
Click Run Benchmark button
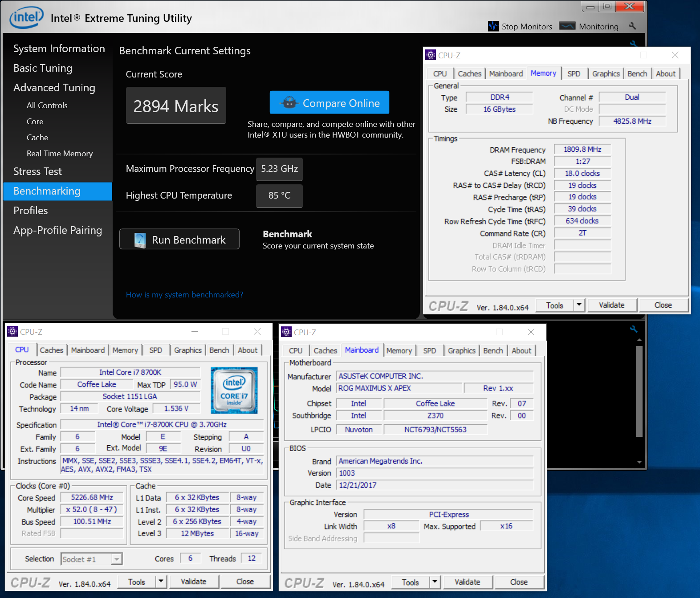point(179,239)
